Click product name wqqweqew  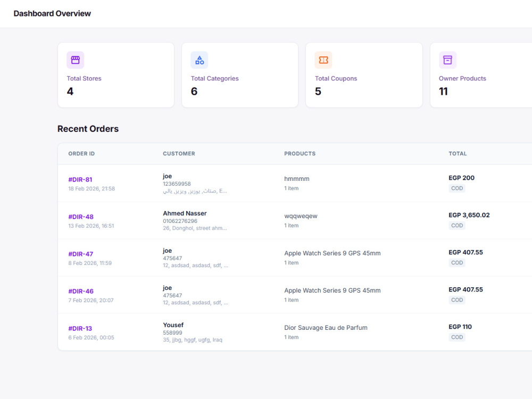point(301,216)
